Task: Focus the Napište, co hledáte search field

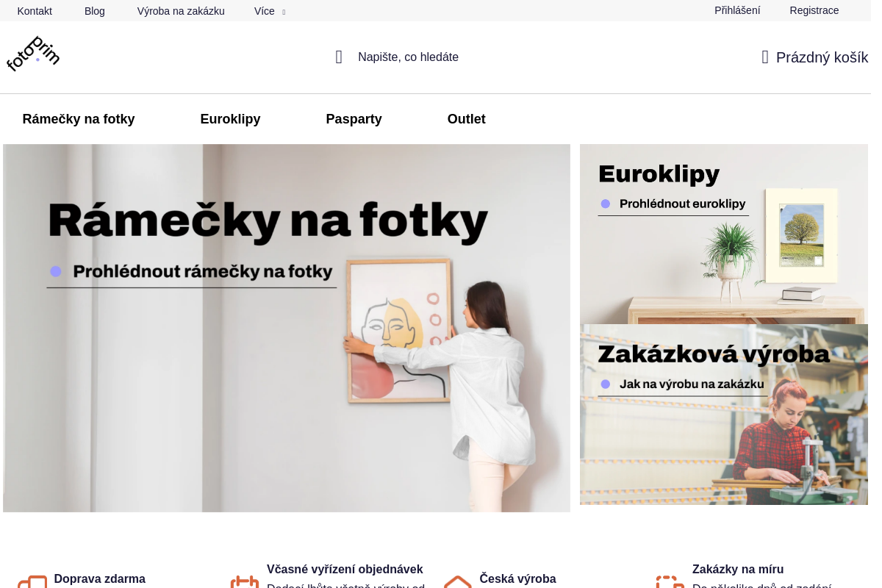Action: [408, 57]
